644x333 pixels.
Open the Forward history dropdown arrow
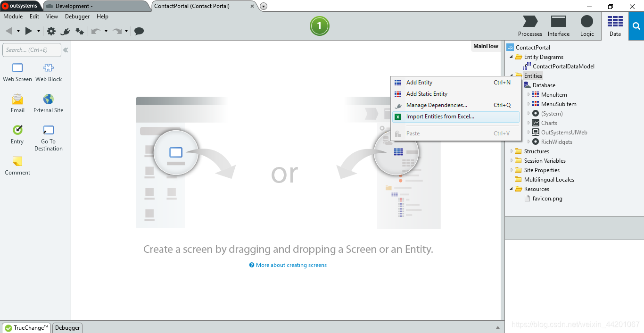[x=39, y=31]
